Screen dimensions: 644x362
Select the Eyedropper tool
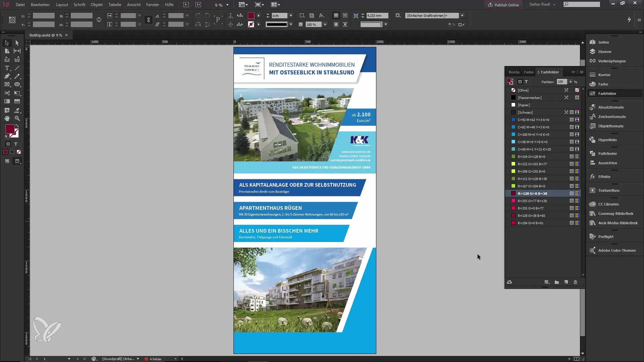coord(17,110)
